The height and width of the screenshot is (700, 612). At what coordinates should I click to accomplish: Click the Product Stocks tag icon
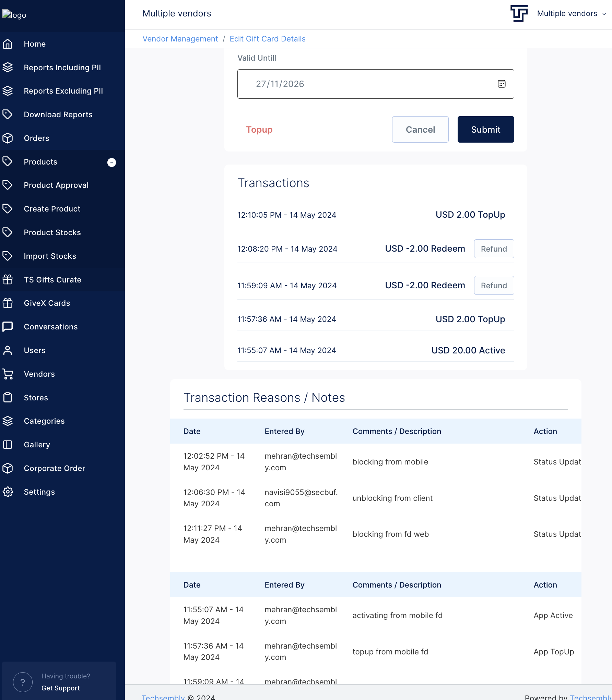click(8, 232)
